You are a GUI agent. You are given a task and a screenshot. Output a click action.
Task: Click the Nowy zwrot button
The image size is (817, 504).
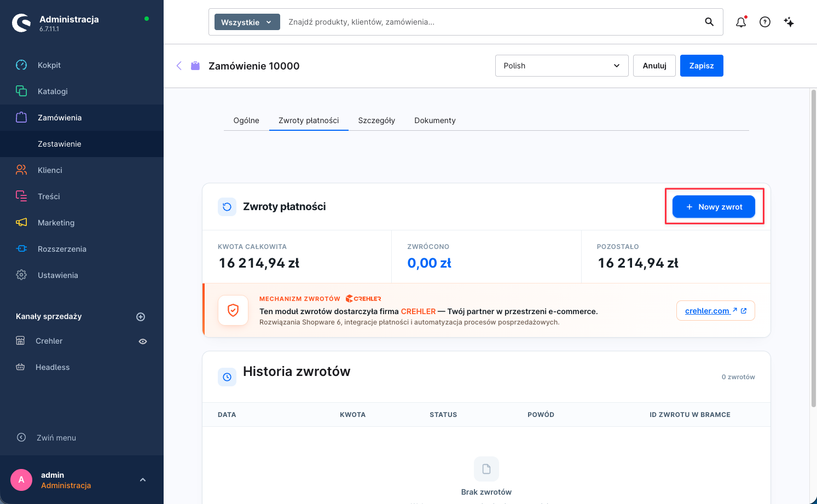(x=714, y=207)
